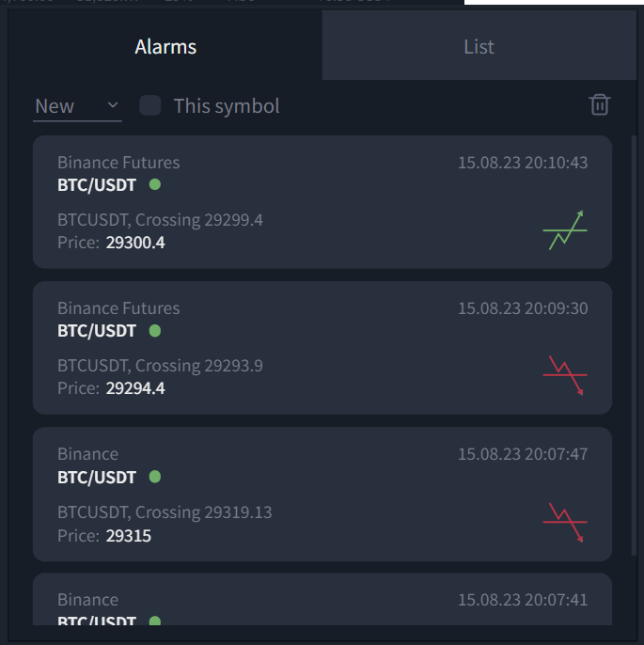The image size is (644, 645).
Task: Select the Binance alarm crossing 29319.13
Action: (x=322, y=494)
